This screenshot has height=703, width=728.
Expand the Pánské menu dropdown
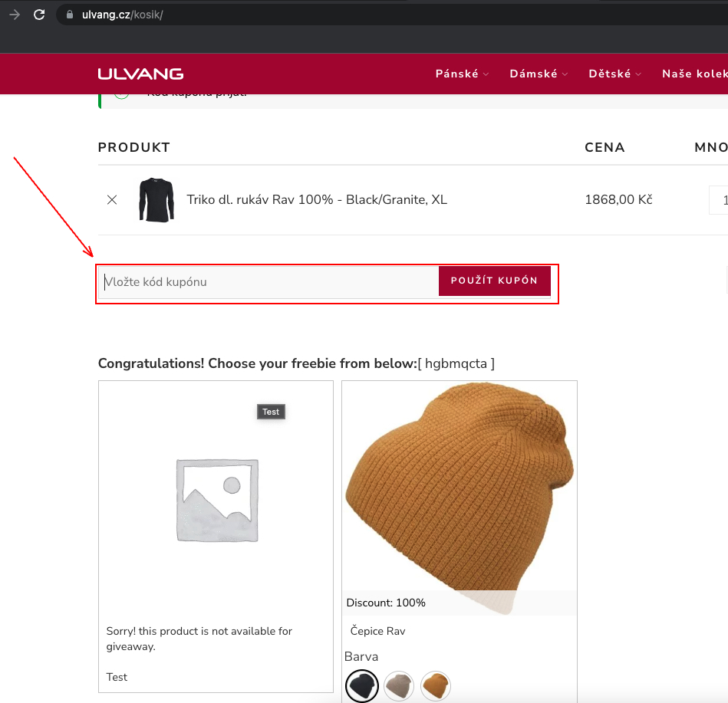[462, 74]
